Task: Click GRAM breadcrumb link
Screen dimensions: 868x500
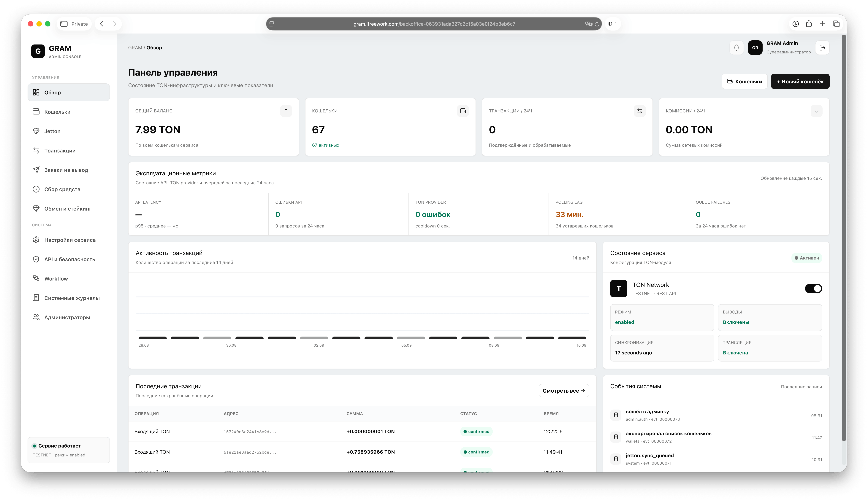Action: click(135, 48)
